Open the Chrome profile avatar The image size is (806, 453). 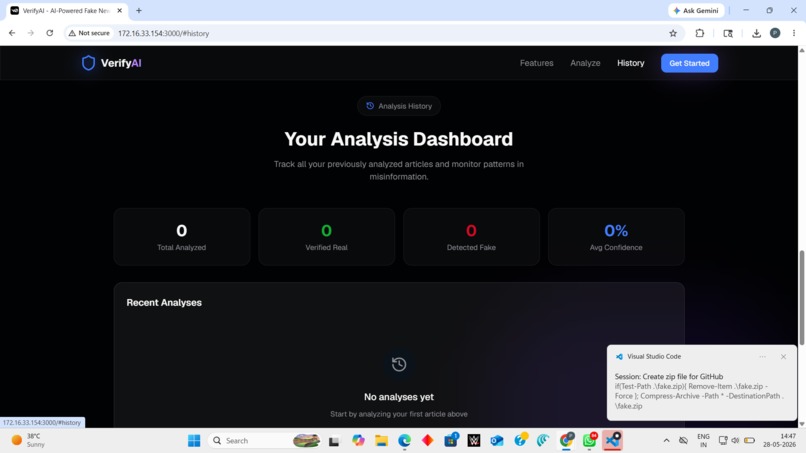(x=775, y=33)
